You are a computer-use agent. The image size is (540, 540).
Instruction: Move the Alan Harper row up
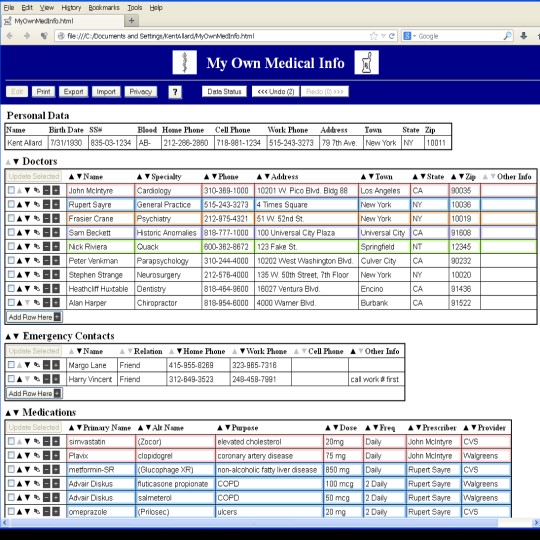[x=19, y=303]
